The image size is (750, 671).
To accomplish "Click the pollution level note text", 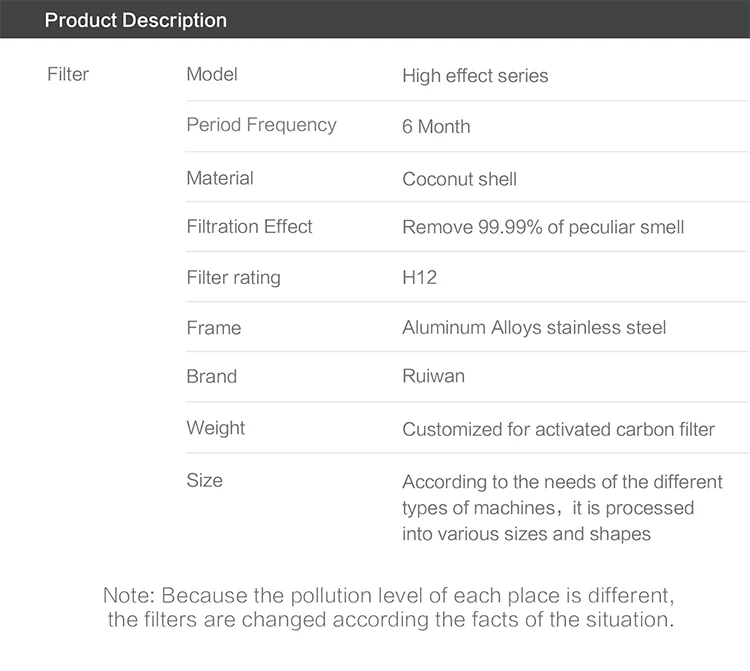I will click(x=389, y=607).
